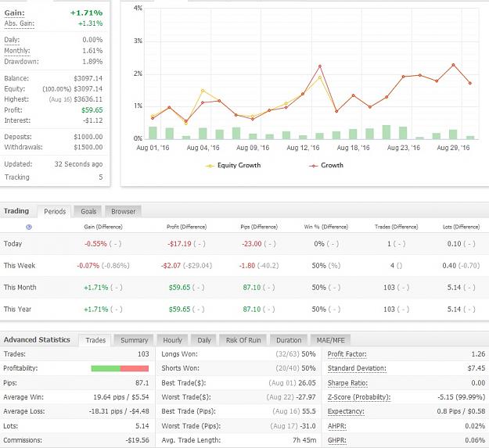
Task: Click Today's gain -0.55%
Action: [95, 244]
